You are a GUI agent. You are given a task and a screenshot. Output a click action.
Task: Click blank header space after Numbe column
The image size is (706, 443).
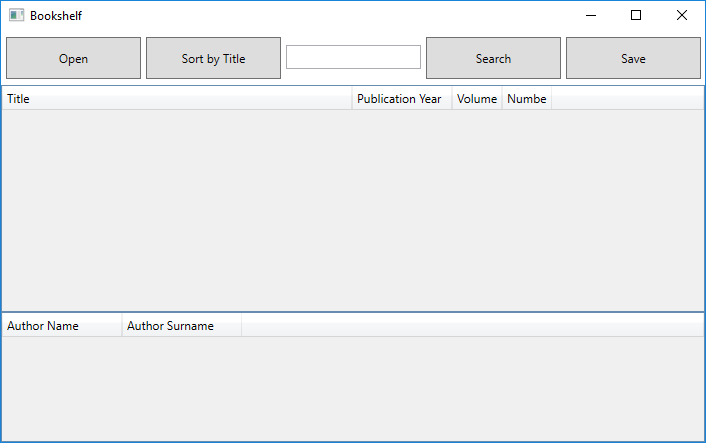tap(628, 99)
